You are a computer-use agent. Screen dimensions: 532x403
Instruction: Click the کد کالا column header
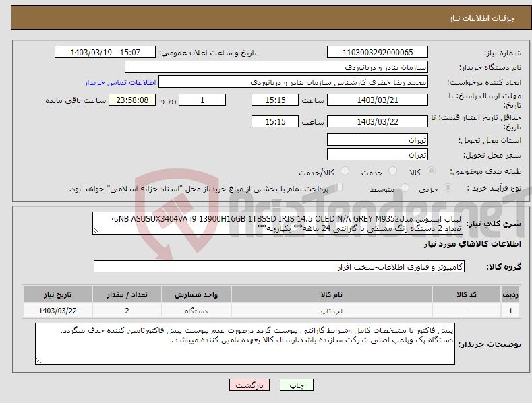(467, 294)
